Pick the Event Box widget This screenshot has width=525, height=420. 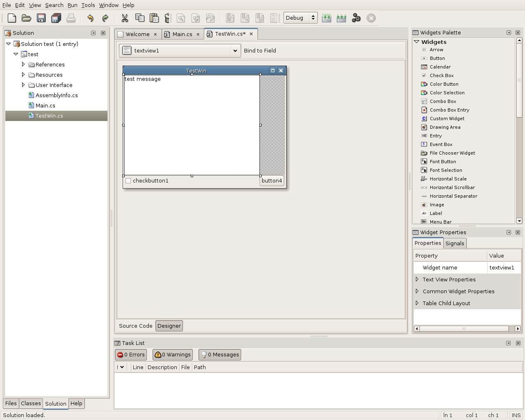pos(441,144)
